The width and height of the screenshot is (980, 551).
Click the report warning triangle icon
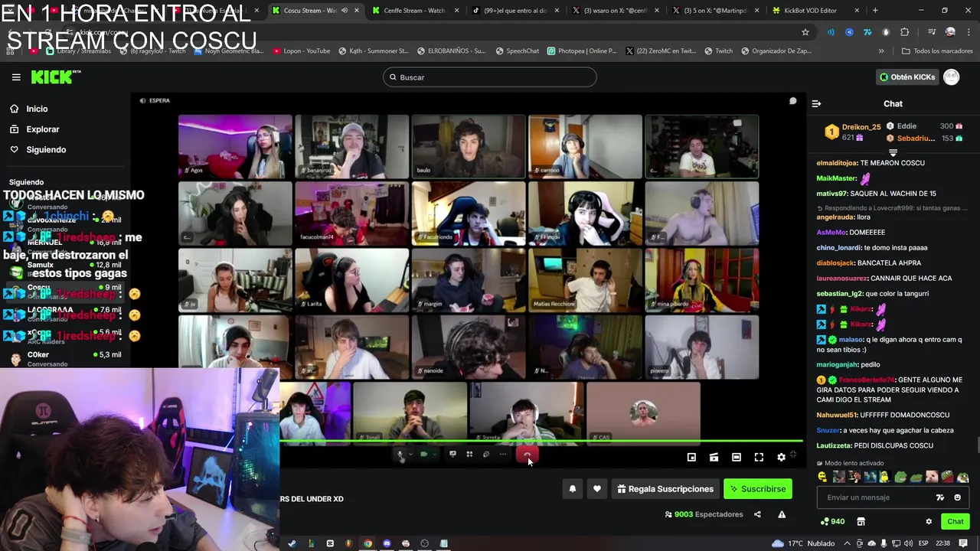click(x=782, y=514)
